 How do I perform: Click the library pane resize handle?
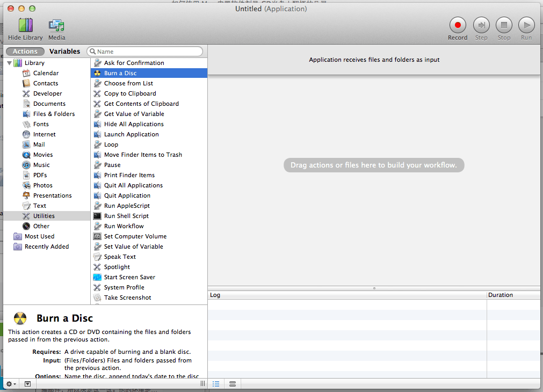click(x=202, y=384)
